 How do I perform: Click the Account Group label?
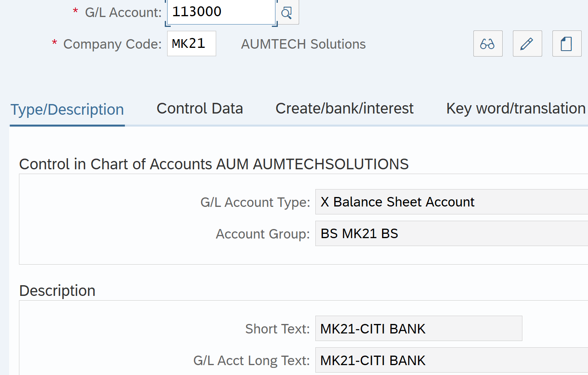pyautogui.click(x=263, y=234)
